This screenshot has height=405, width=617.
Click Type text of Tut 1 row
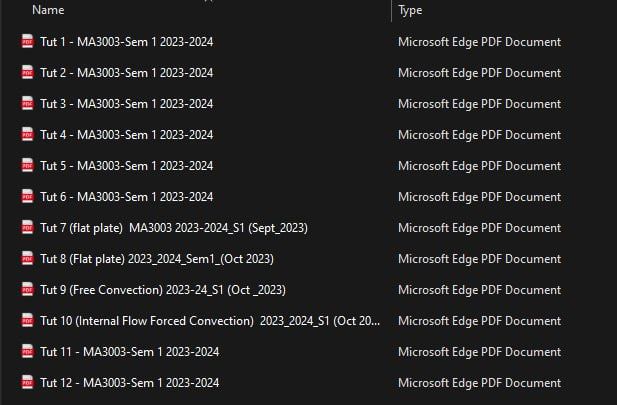point(479,42)
